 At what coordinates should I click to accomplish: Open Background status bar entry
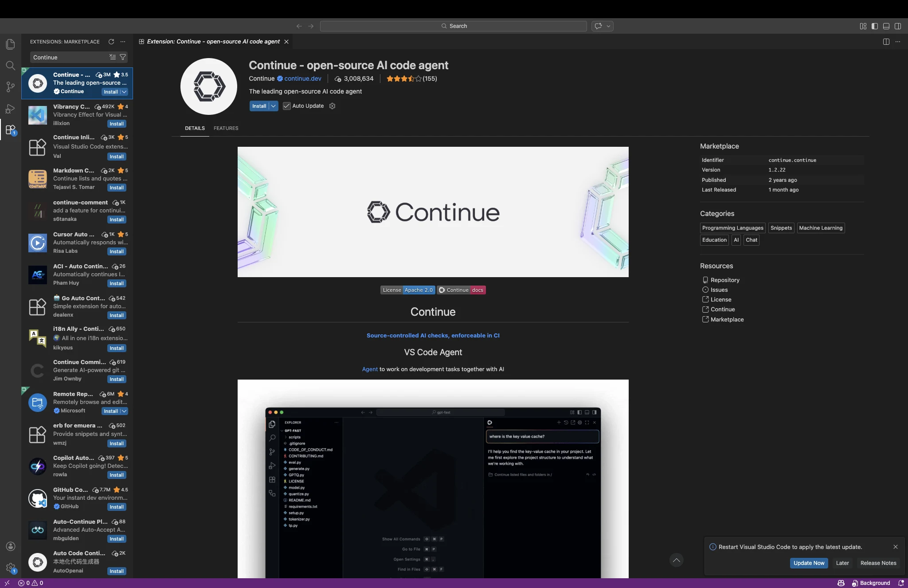tap(871, 583)
